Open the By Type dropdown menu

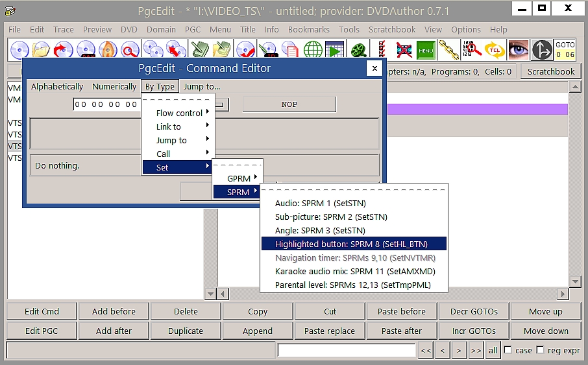click(x=160, y=87)
